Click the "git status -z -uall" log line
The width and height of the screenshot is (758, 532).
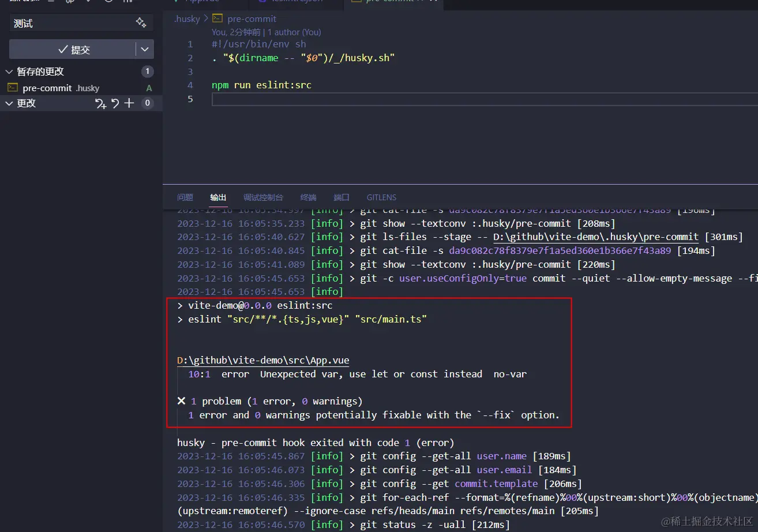(x=344, y=524)
